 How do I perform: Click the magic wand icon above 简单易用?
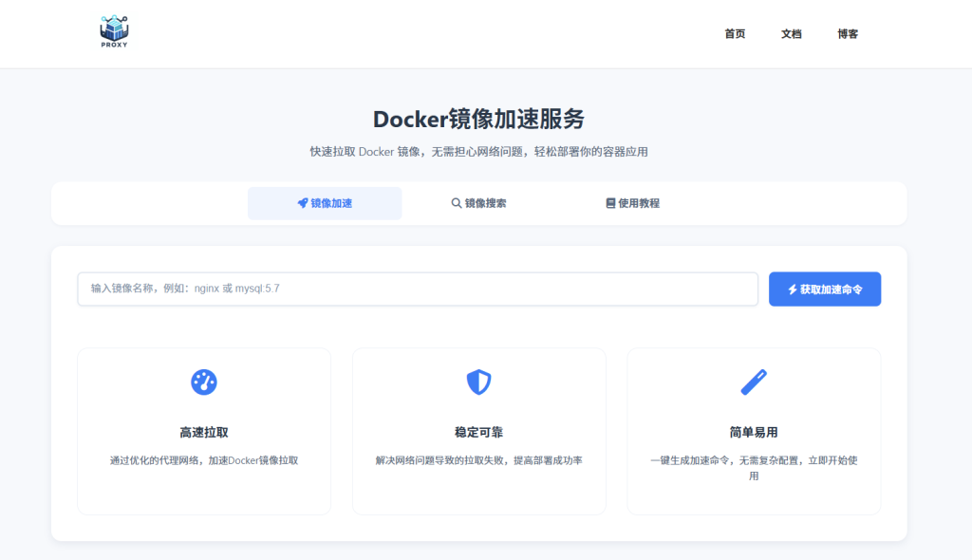754,382
